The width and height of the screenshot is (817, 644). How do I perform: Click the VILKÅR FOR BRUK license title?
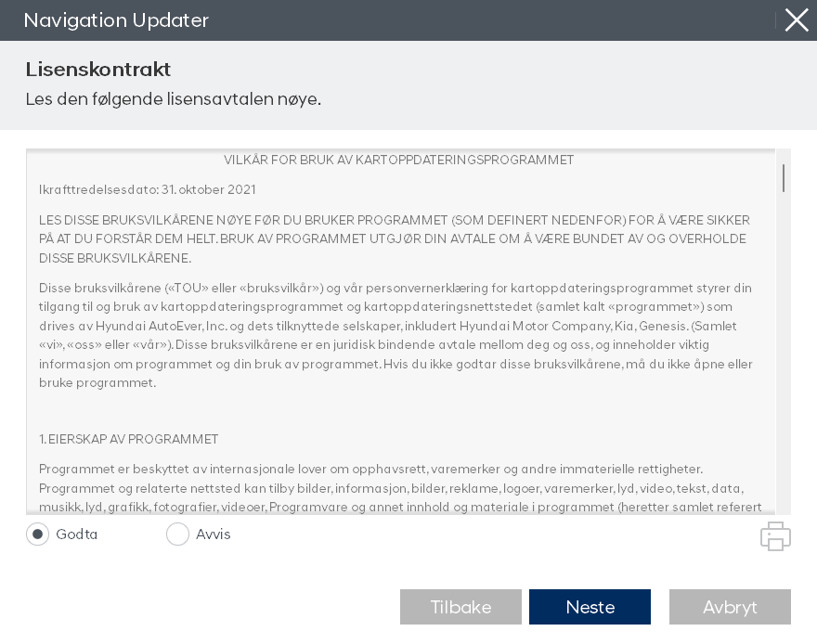(399, 161)
